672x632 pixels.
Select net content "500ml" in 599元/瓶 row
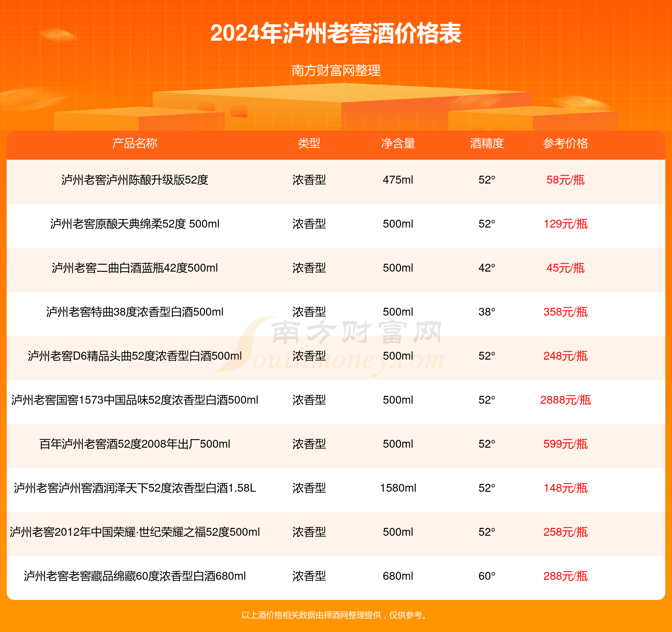[398, 444]
